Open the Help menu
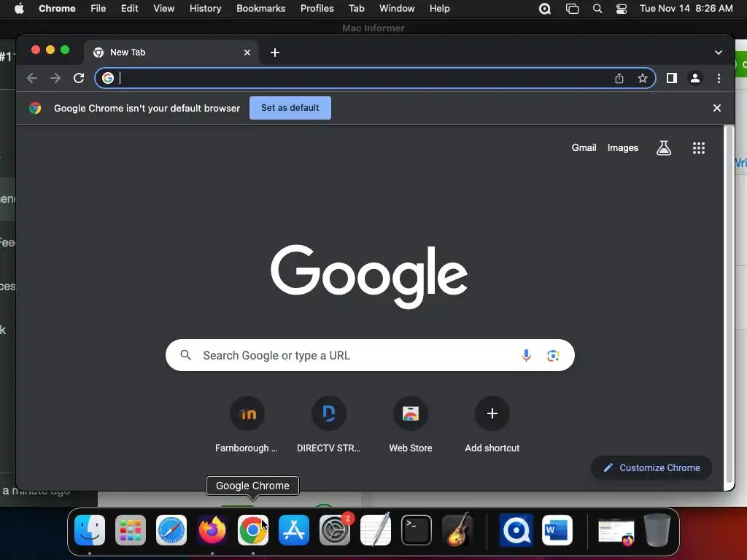Image resolution: width=747 pixels, height=560 pixels. [x=439, y=9]
